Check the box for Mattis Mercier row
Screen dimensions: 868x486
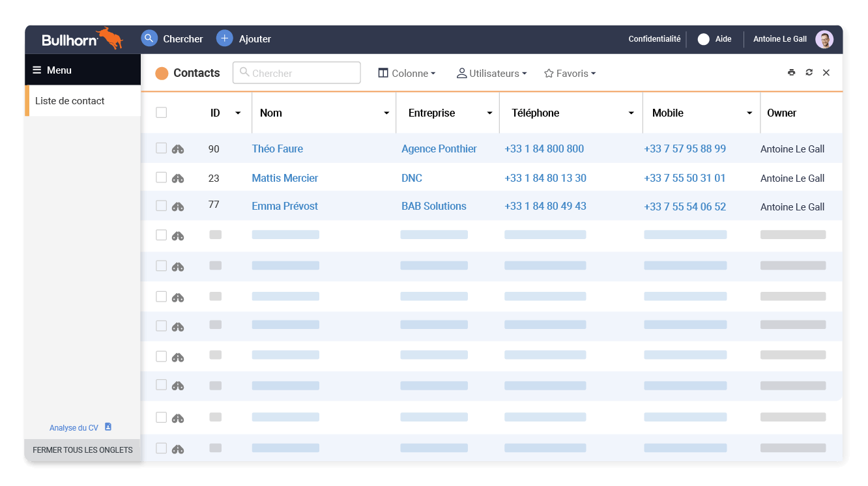(x=162, y=177)
